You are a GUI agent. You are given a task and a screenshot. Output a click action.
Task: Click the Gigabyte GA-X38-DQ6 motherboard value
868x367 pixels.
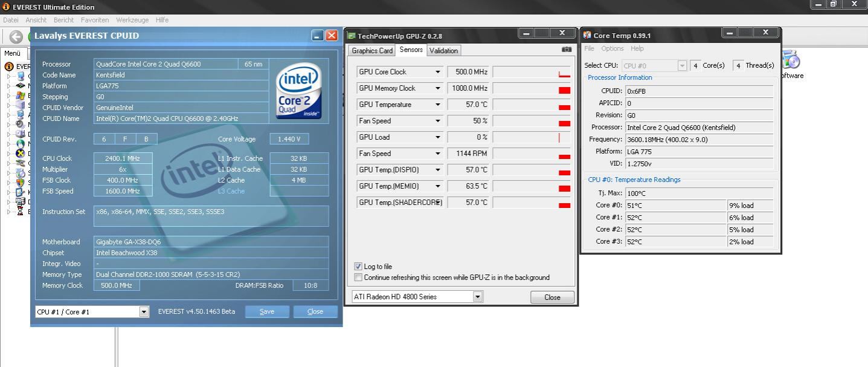[211, 242]
